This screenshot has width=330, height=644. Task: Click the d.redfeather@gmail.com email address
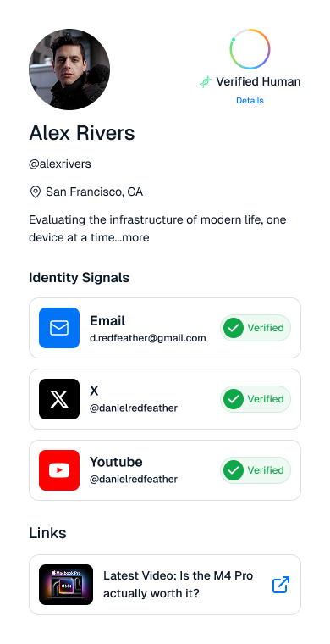[147, 338]
